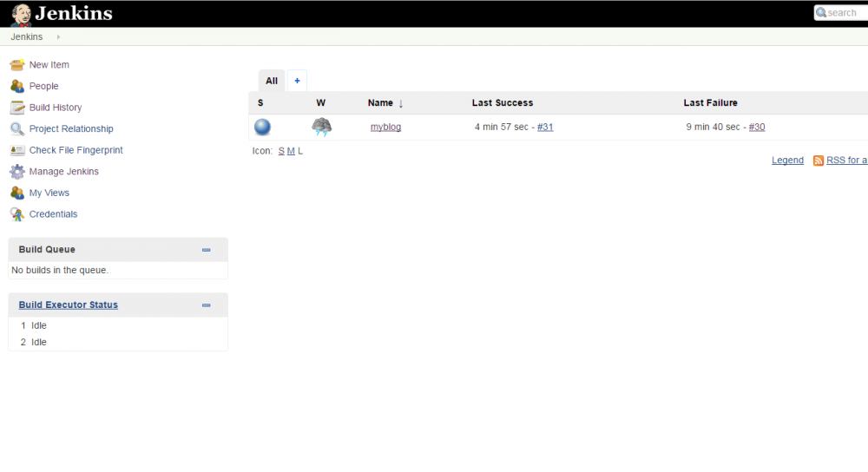
Task: Click the Jenkins breadcrumb link
Action: click(27, 36)
